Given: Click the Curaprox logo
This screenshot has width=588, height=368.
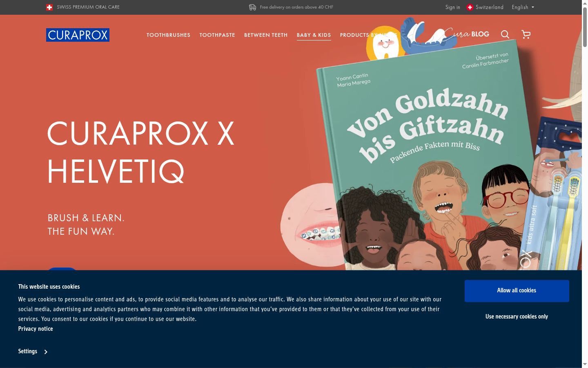Looking at the screenshot, I should (78, 35).
